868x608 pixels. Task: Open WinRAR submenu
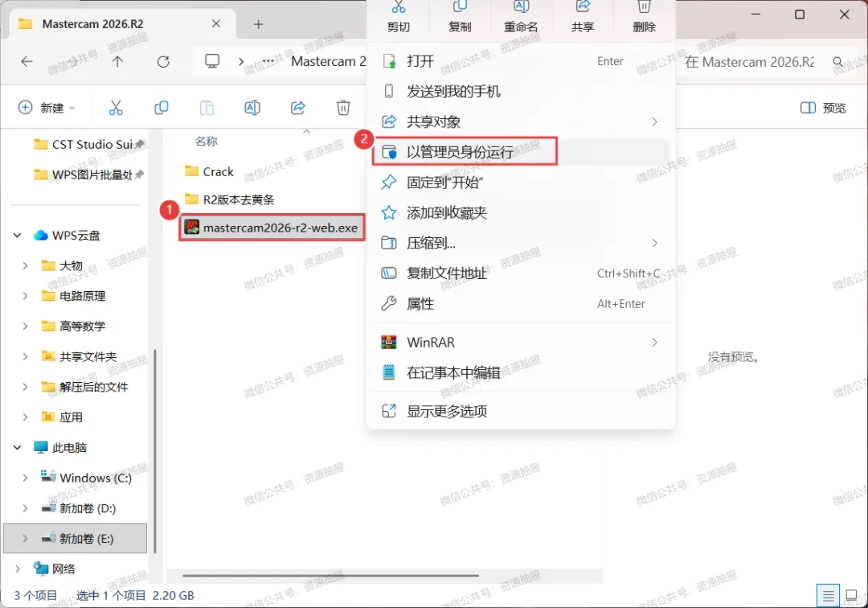tap(521, 343)
